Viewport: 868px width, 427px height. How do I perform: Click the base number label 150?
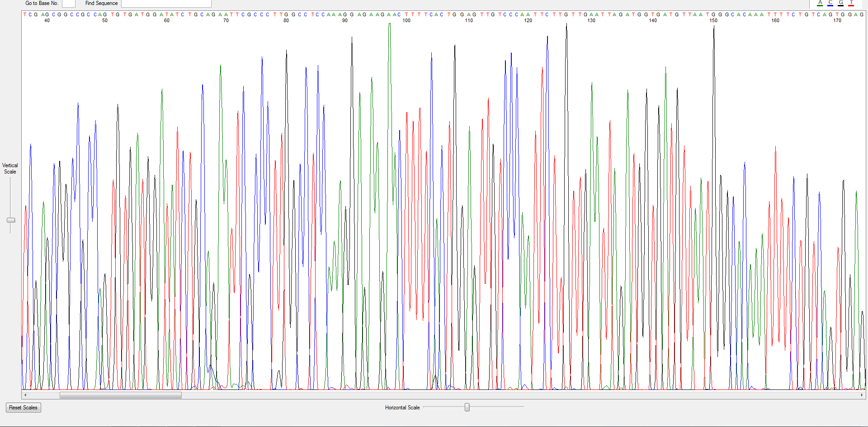tap(713, 20)
